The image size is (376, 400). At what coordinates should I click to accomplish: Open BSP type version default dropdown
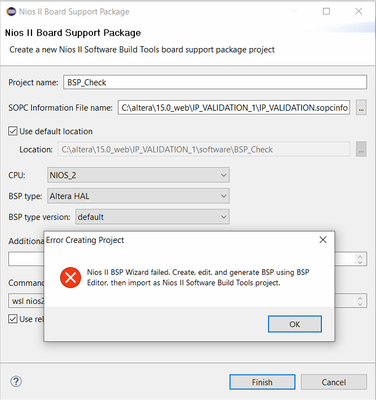[x=152, y=217]
